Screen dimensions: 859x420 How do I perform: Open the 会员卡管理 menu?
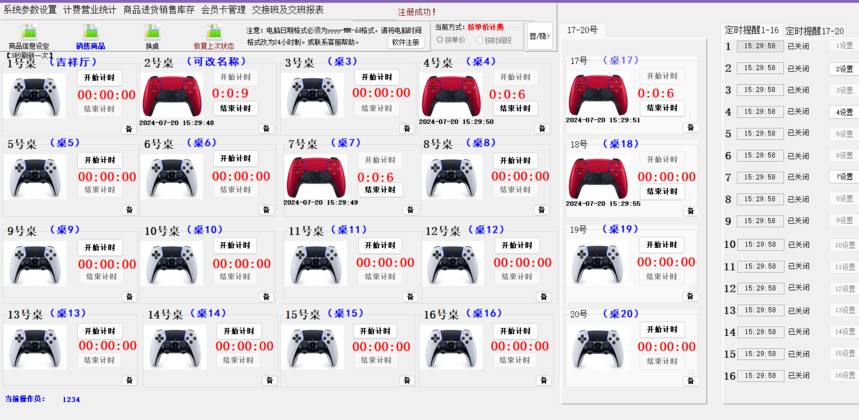[224, 9]
